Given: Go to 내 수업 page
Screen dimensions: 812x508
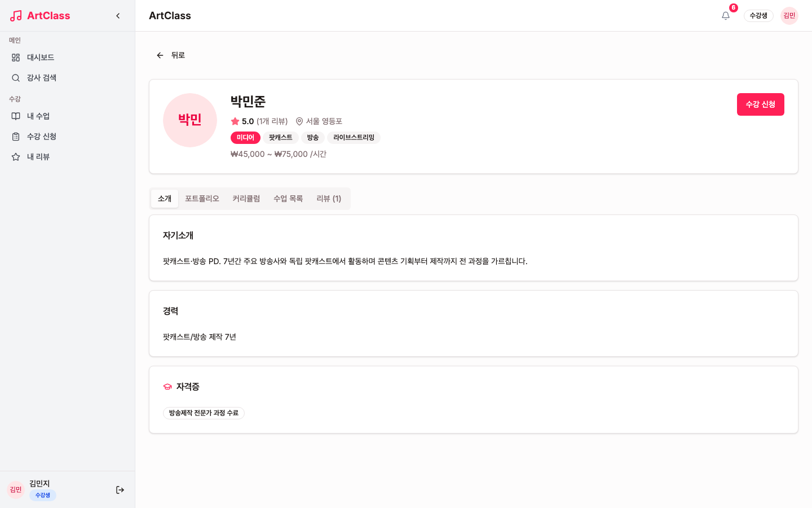Looking at the screenshot, I should 68,116.
